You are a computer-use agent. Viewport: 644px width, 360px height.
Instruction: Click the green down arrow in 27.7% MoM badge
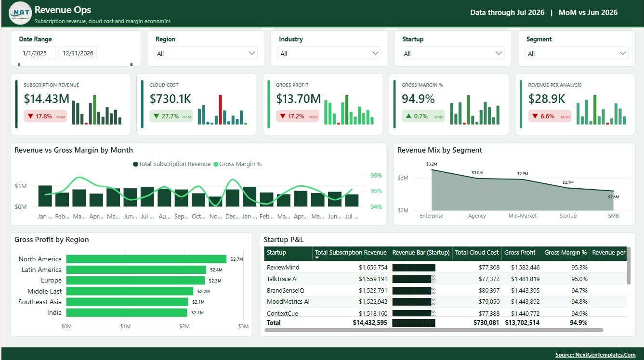(156, 116)
